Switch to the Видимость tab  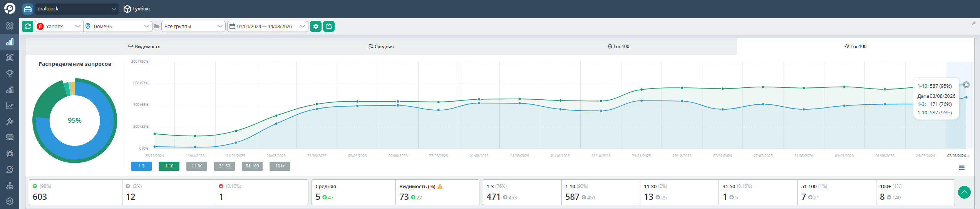[144, 47]
